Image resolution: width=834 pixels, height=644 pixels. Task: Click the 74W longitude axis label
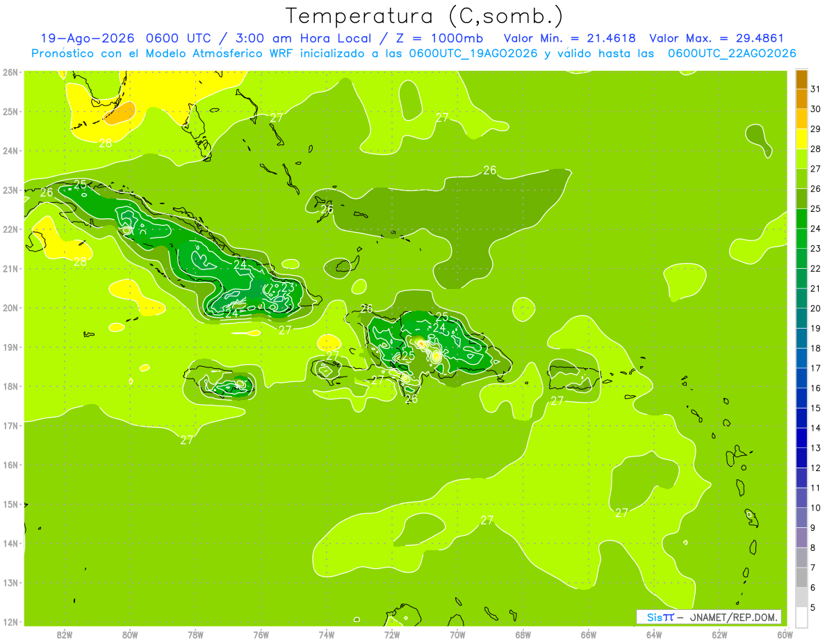pyautogui.click(x=327, y=634)
